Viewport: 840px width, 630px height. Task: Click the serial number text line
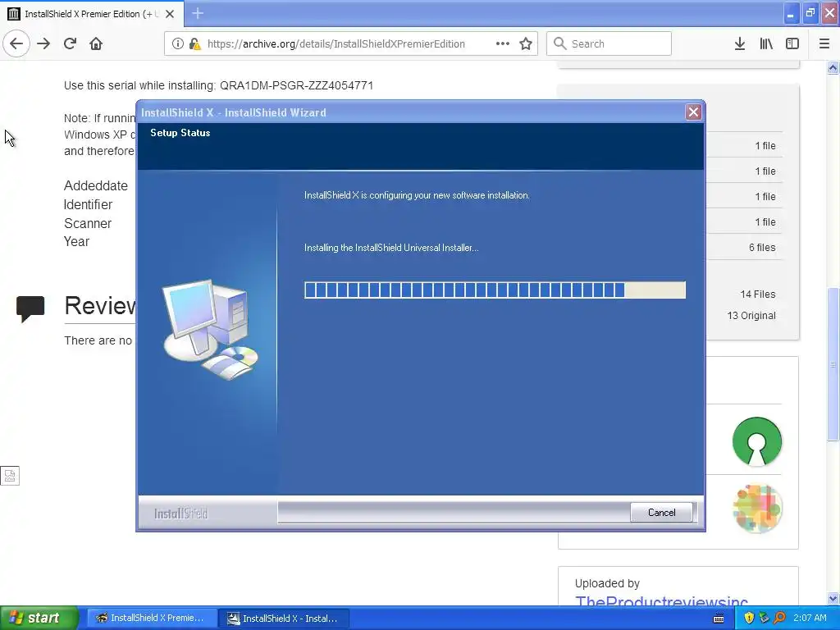pos(218,85)
